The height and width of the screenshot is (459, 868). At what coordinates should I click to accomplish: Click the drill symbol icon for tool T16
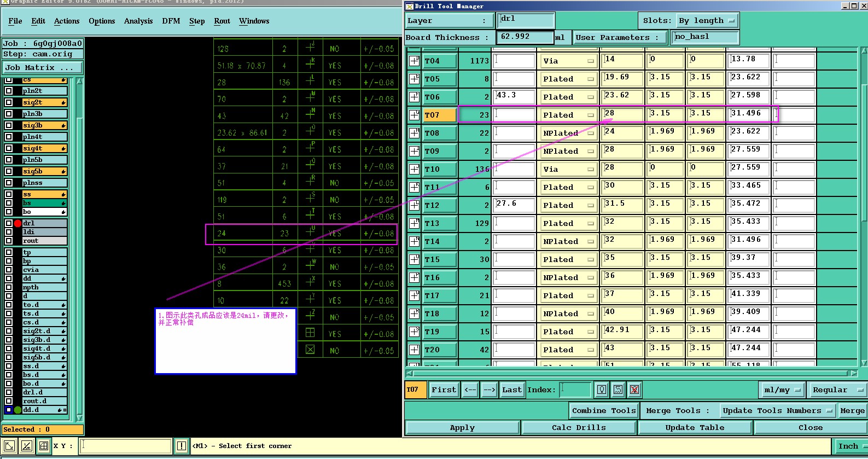pyautogui.click(x=415, y=277)
